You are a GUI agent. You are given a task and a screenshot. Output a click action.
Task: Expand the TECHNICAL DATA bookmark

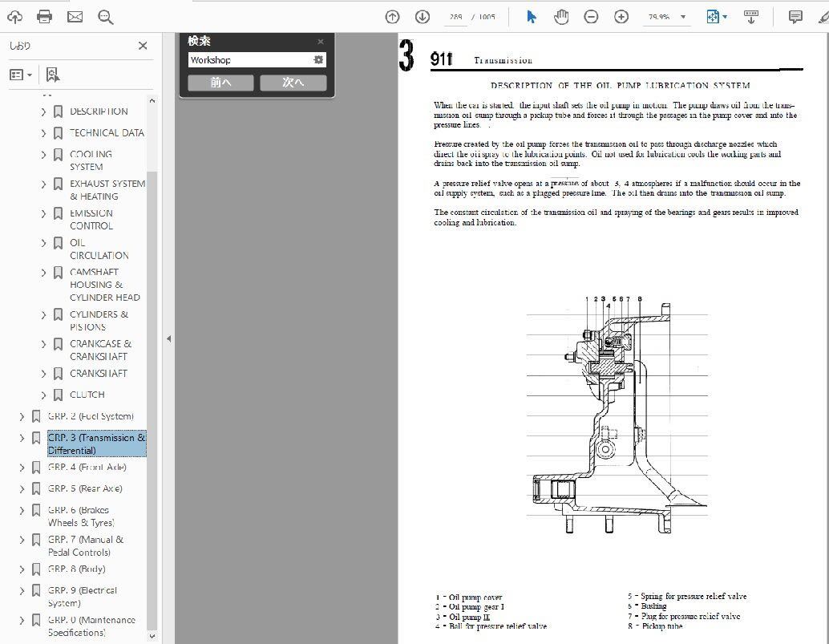(44, 133)
